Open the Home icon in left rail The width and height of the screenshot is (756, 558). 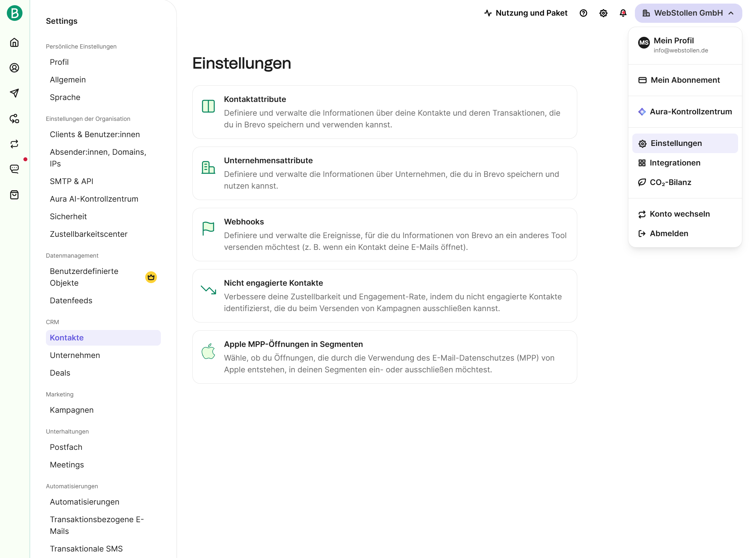[14, 43]
